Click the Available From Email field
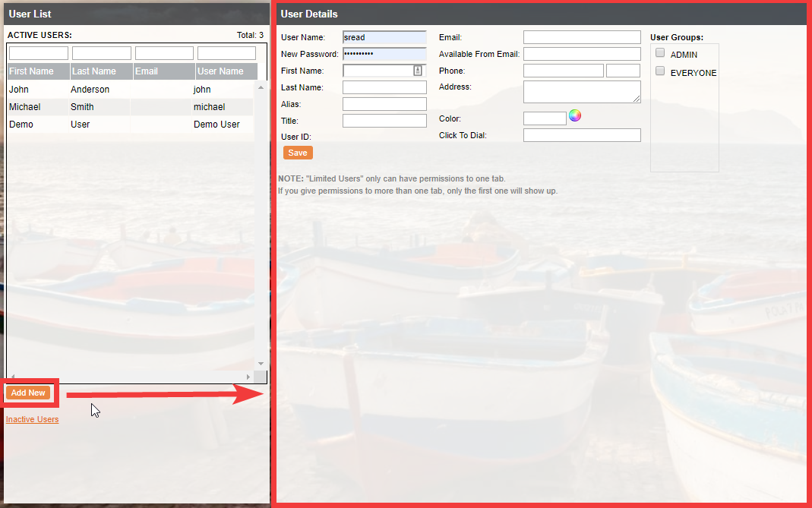 pos(582,54)
